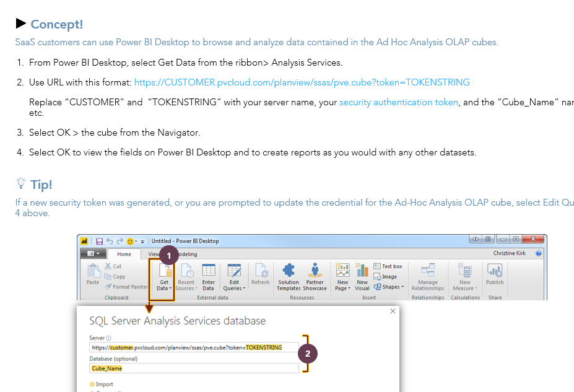Click the Concept! heading

(x=57, y=24)
